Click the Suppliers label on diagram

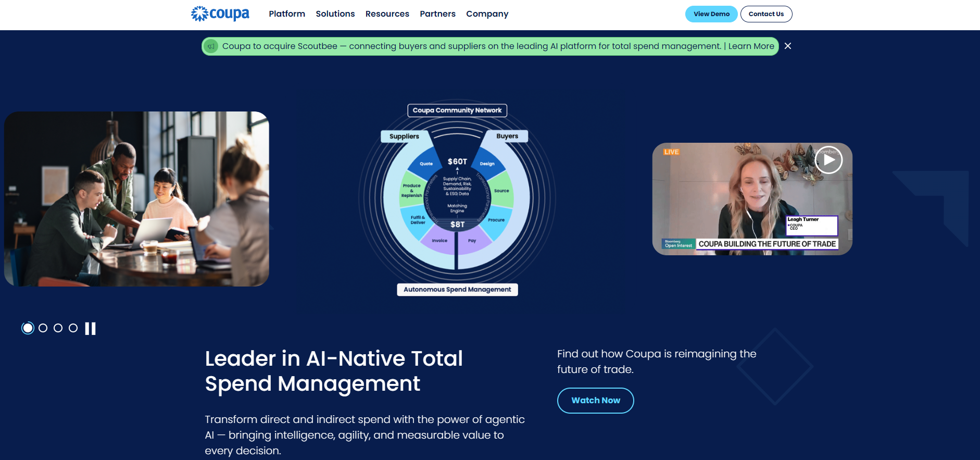tap(404, 136)
